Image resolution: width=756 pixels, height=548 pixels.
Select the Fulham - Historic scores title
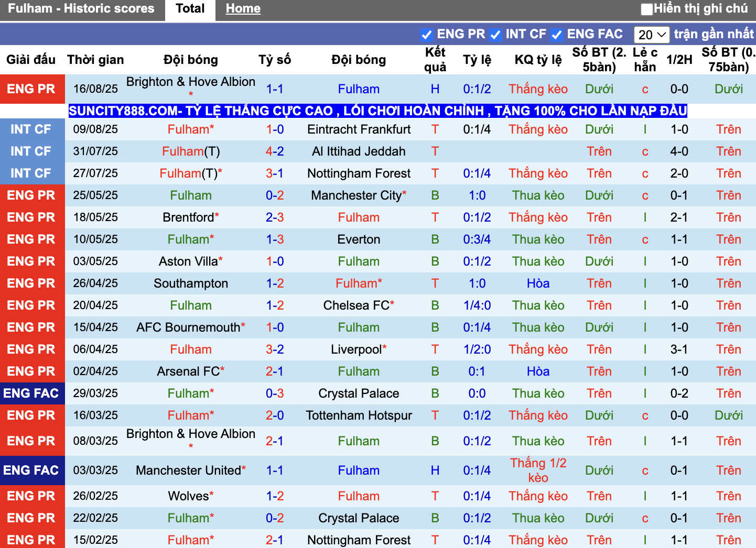click(x=81, y=9)
